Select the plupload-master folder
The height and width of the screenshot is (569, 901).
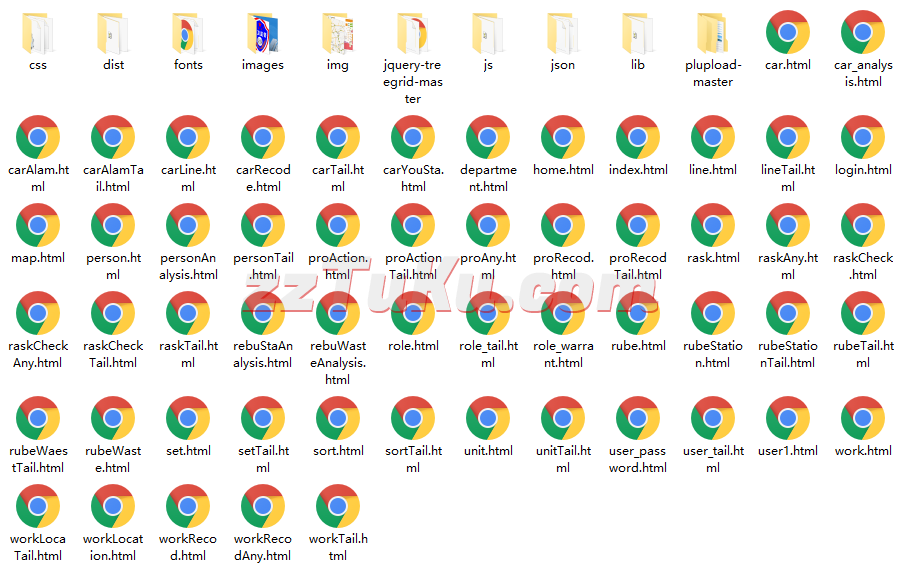[713, 33]
